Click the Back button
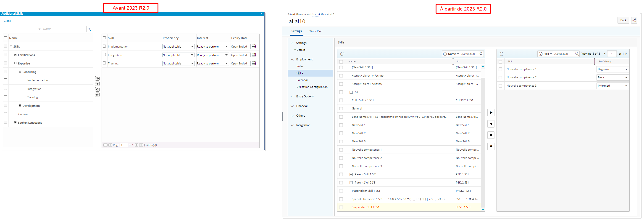This screenshot has width=644, height=221. (x=623, y=20)
